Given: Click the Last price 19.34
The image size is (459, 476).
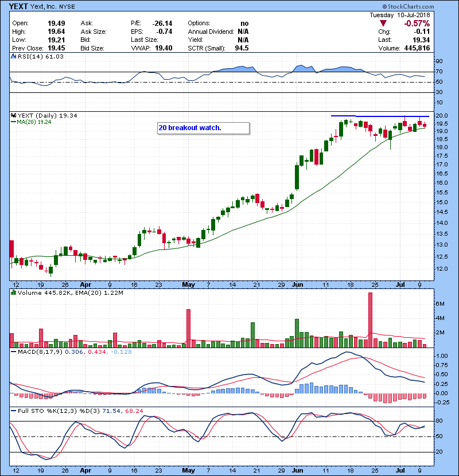Looking at the screenshot, I should [421, 40].
